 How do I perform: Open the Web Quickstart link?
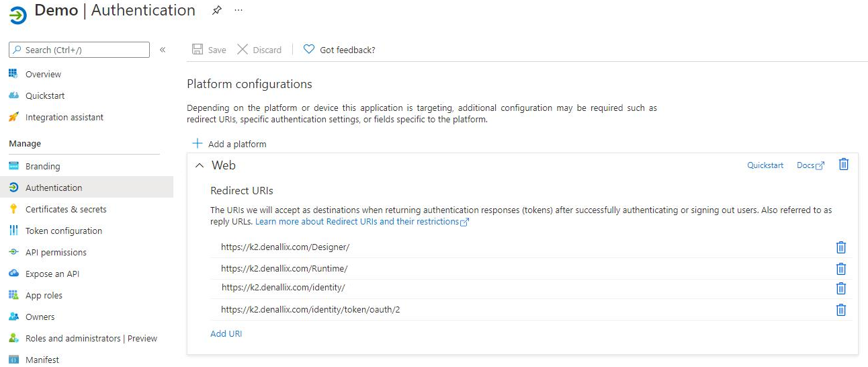765,165
